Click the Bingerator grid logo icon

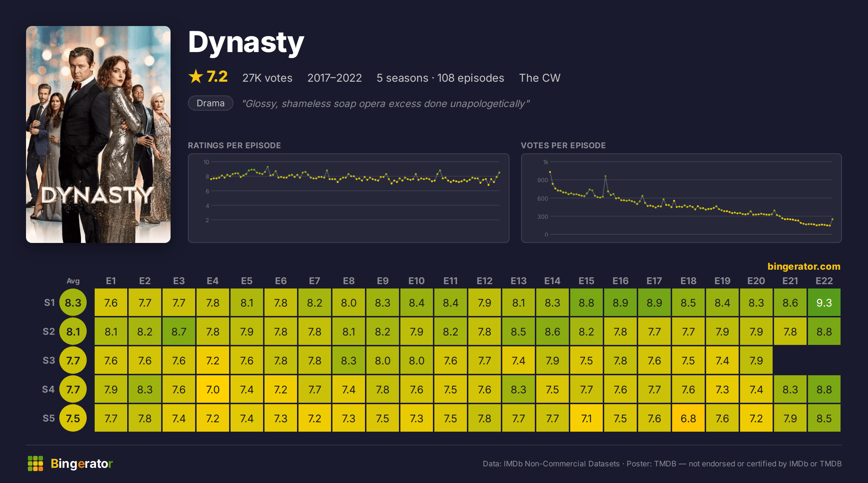tap(35, 463)
